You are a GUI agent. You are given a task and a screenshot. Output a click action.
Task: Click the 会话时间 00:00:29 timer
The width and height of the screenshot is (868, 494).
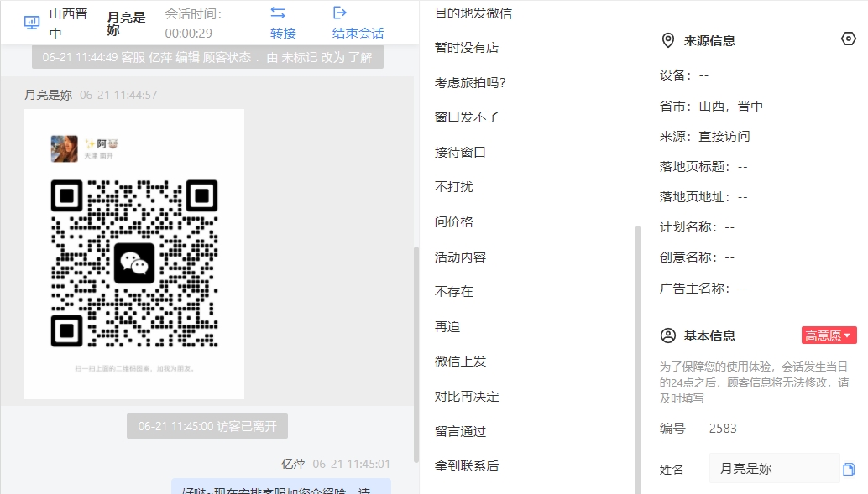point(193,23)
